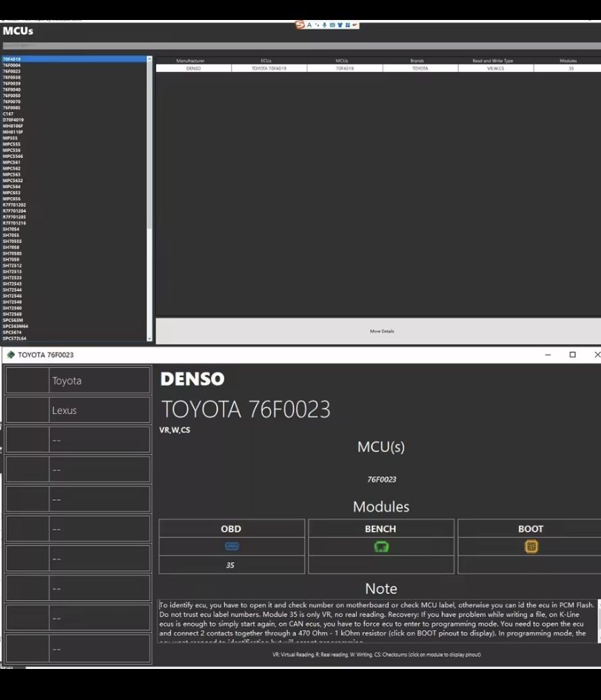Select MPC5632 in the MCU list

click(x=13, y=181)
